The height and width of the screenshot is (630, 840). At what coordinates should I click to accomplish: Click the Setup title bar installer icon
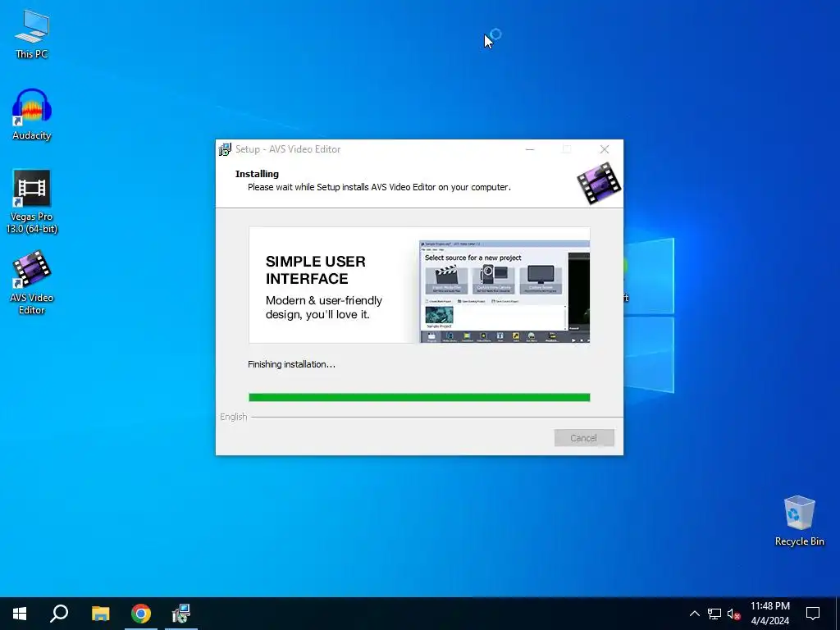pos(225,149)
